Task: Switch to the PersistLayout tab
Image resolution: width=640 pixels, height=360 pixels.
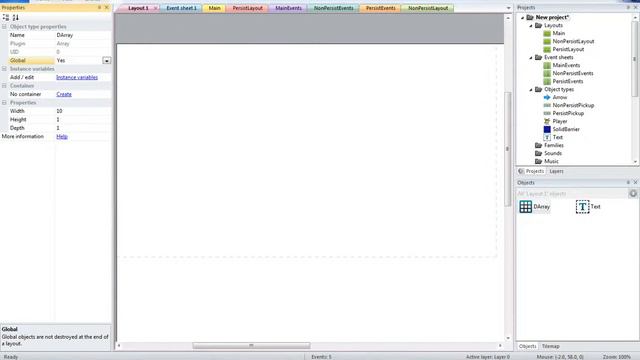Action: point(247,8)
